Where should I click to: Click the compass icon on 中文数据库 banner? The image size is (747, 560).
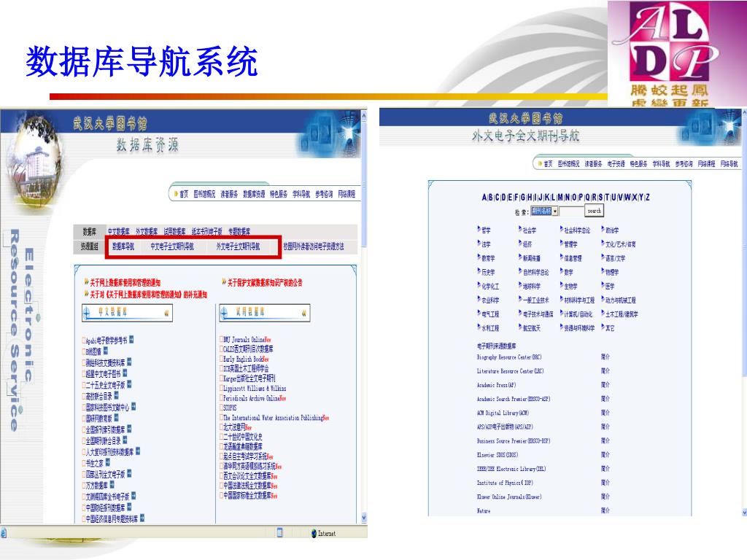(87, 313)
